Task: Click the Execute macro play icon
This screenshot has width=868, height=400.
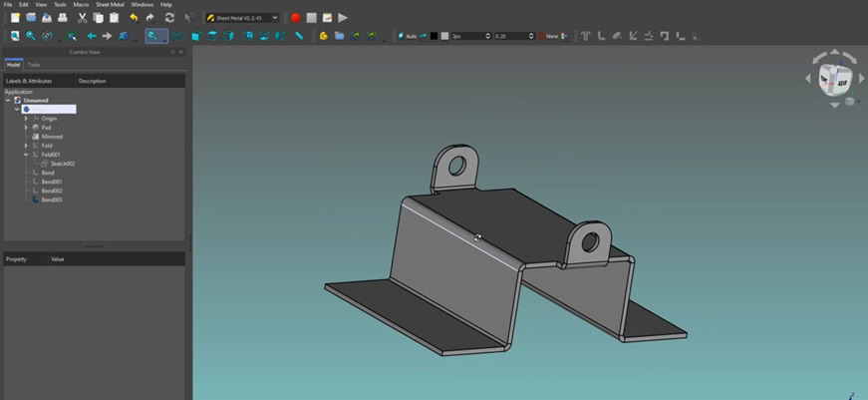Action: click(343, 18)
